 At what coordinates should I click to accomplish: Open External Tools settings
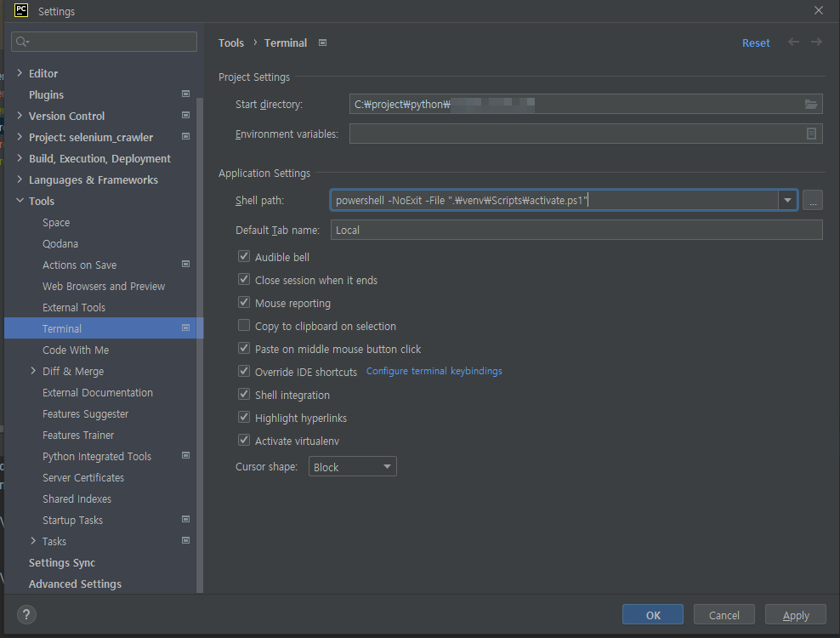click(x=74, y=308)
